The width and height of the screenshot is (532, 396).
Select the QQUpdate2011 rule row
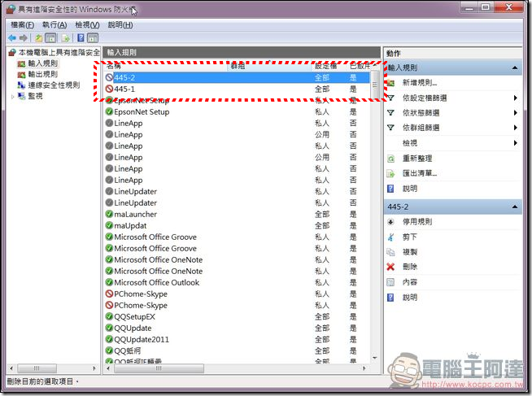[238, 339]
